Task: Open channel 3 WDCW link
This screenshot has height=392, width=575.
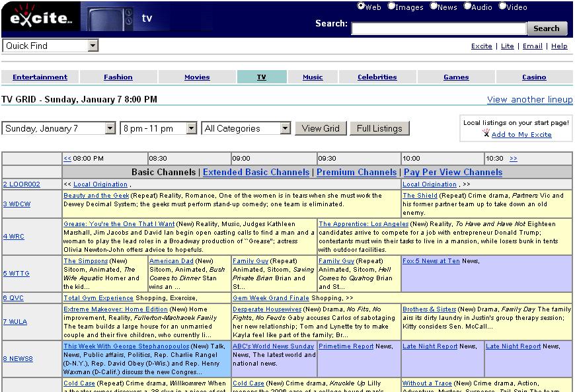Action: pos(17,204)
